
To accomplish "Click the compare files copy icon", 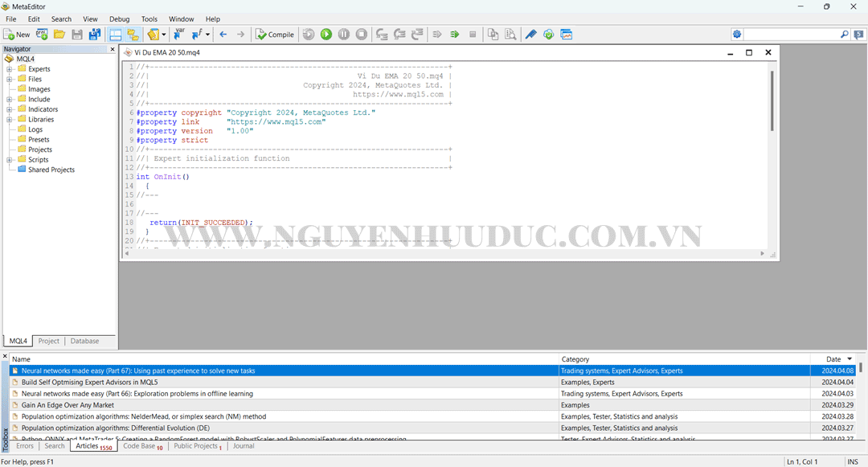I will (493, 35).
